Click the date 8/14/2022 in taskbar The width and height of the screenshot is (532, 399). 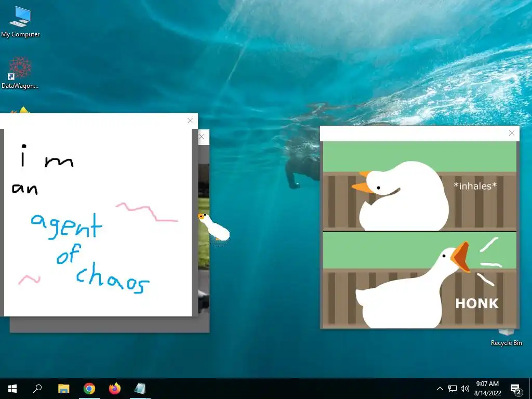(x=487, y=393)
